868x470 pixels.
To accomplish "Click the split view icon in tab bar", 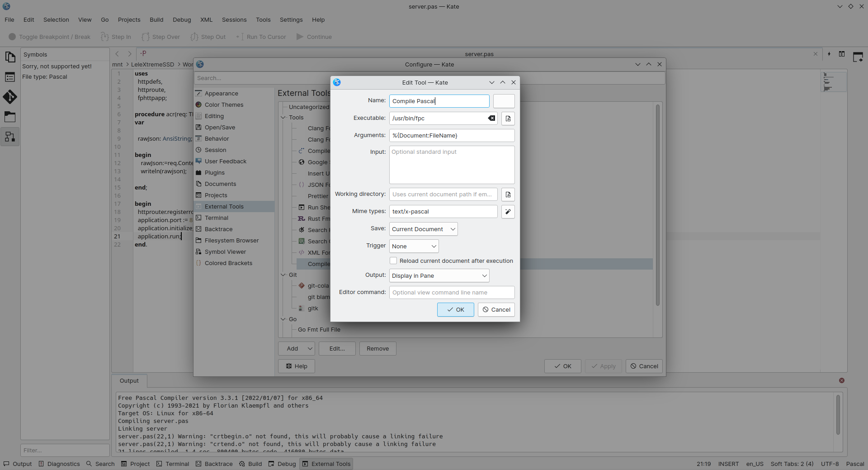I will (x=842, y=54).
